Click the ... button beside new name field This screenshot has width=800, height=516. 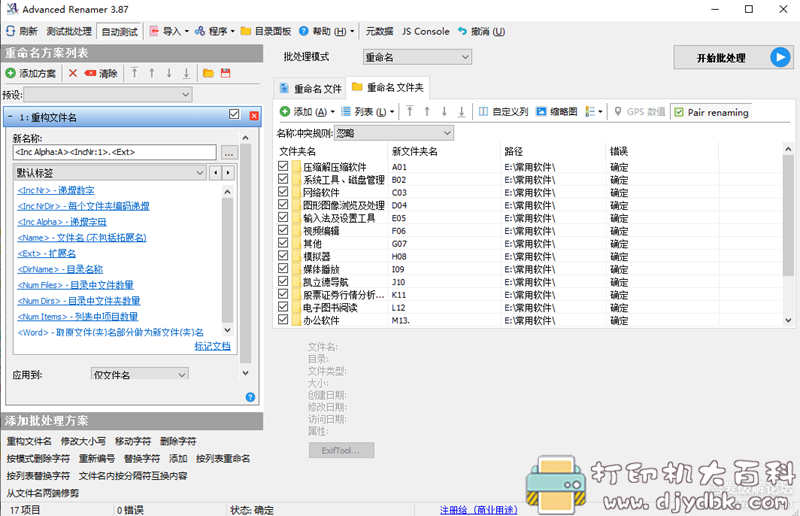(229, 153)
